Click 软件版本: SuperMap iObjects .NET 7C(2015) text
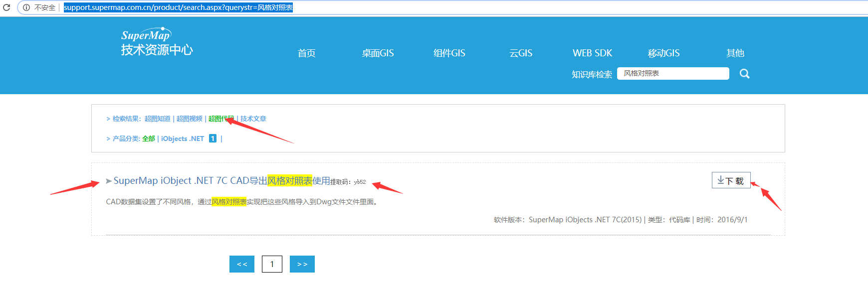The height and width of the screenshot is (284, 868). (568, 220)
